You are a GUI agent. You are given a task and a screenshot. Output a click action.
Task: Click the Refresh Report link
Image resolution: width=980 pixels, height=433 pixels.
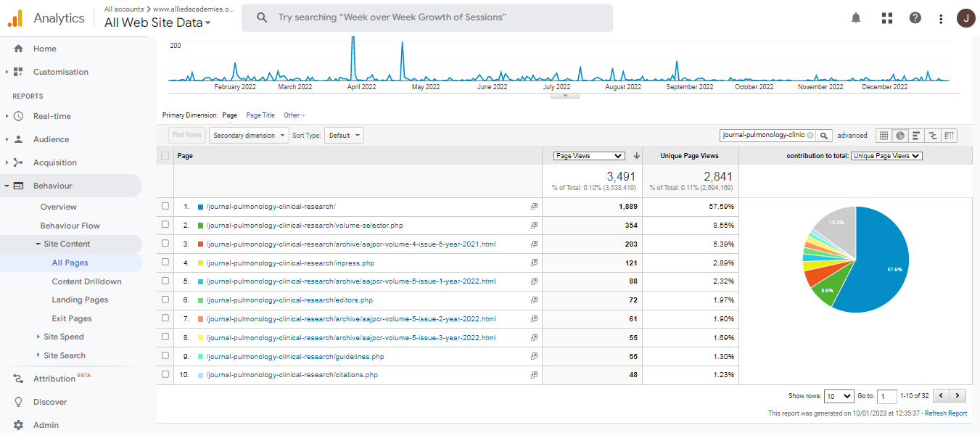pyautogui.click(x=946, y=413)
